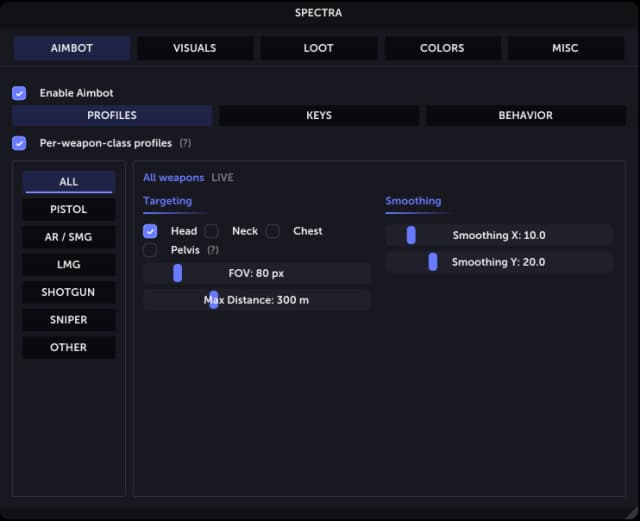Screen dimensions: 640x521
Task: Select the PISTOL weapon class
Action: point(69,209)
